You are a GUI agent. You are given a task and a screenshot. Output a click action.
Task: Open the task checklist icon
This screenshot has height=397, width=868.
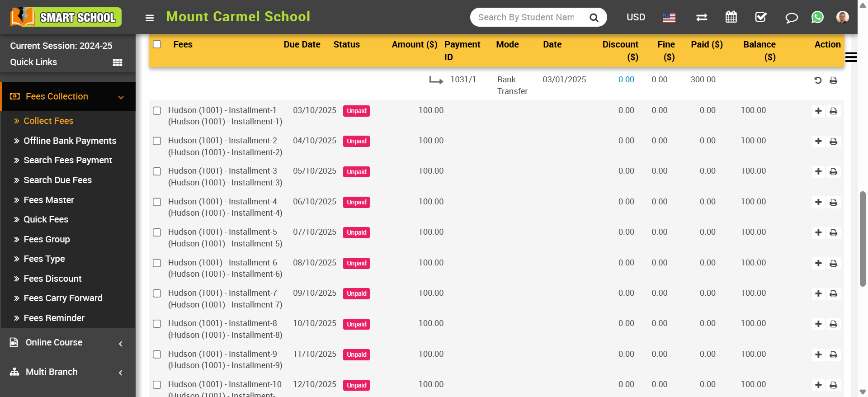point(761,17)
